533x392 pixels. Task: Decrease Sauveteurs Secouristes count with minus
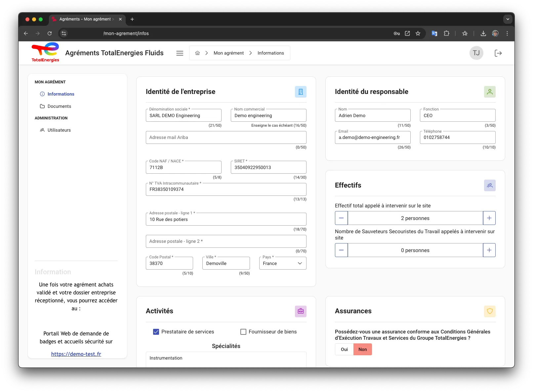tap(341, 250)
